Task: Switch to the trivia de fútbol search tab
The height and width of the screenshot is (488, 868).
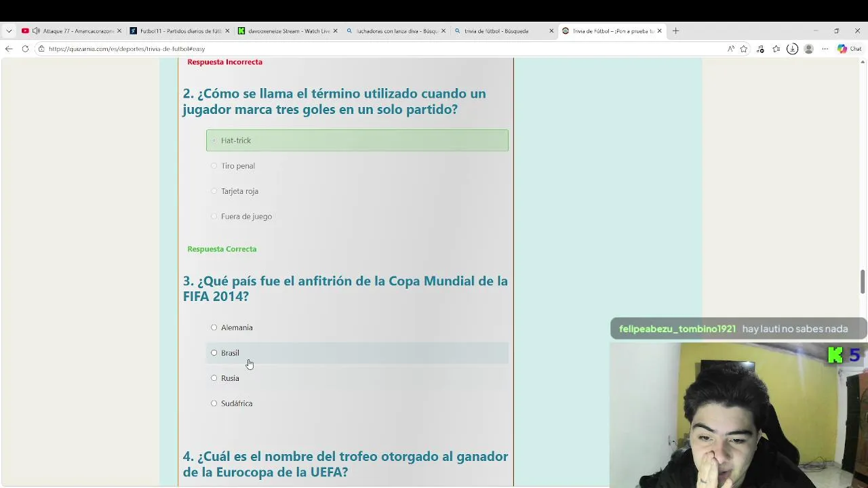Action: [x=504, y=30]
